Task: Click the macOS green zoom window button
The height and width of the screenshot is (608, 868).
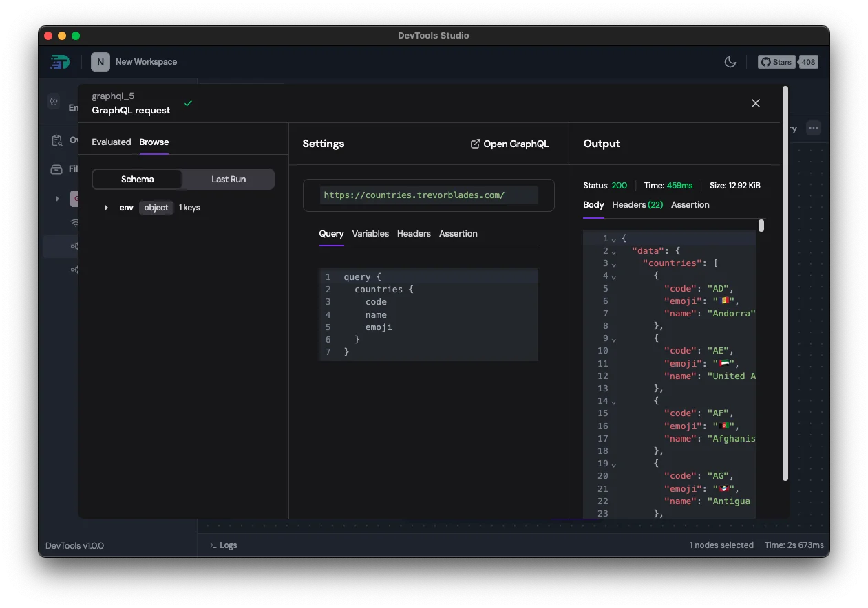Action: point(76,36)
